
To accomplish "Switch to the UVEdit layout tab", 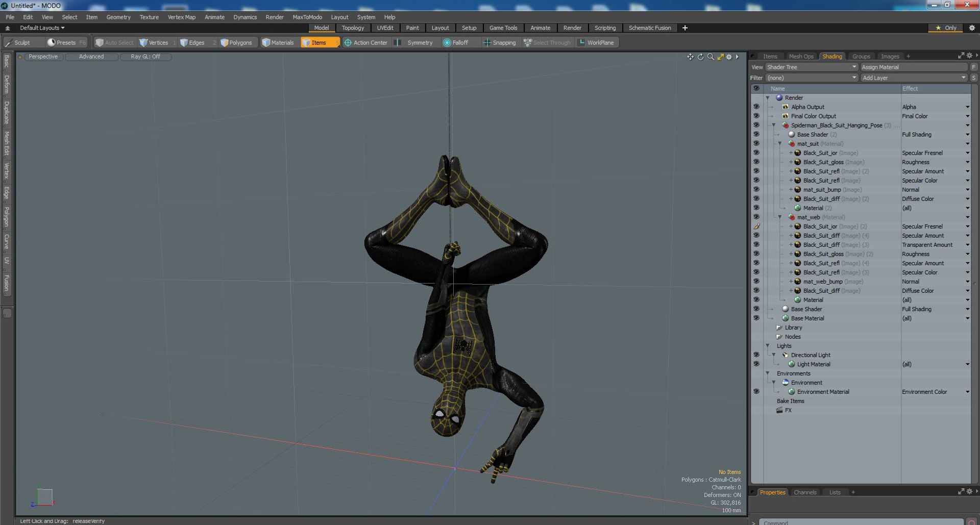I will click(385, 28).
